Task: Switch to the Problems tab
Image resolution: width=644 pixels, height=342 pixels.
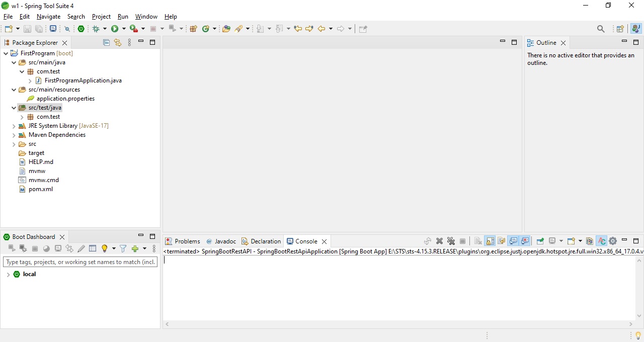Action: click(x=183, y=241)
